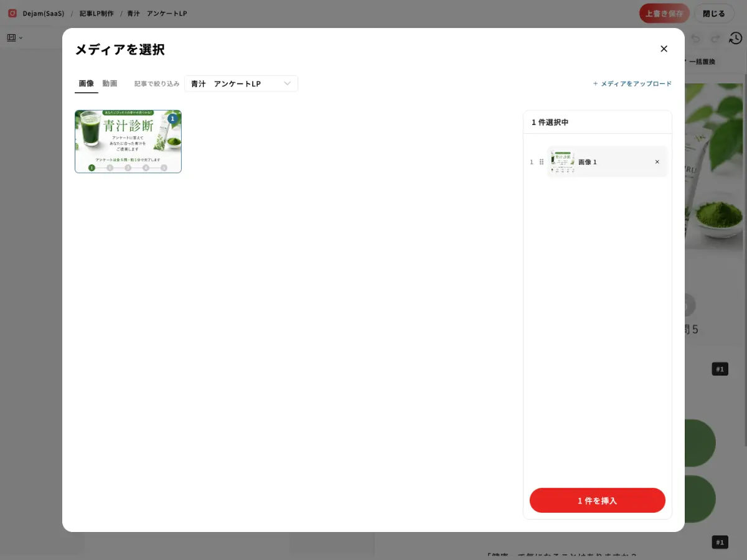Click メディアをアップロード link
The image size is (747, 560).
(632, 83)
